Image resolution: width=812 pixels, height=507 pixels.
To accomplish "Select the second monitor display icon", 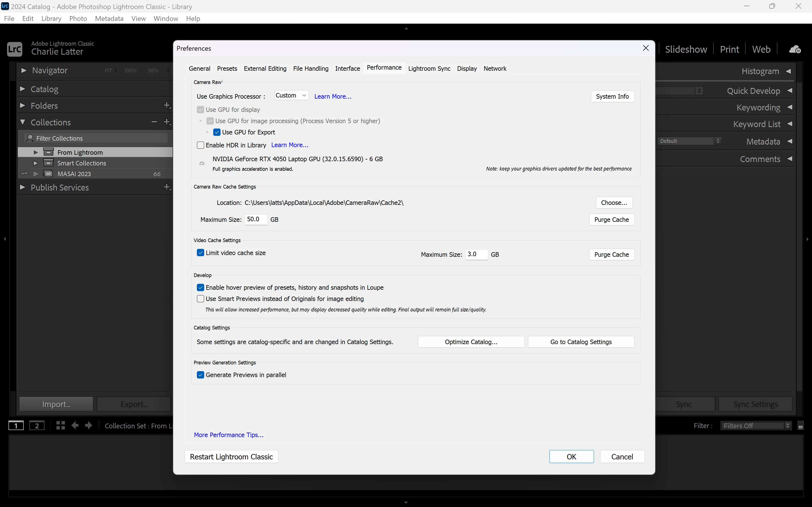I will pyautogui.click(x=37, y=426).
